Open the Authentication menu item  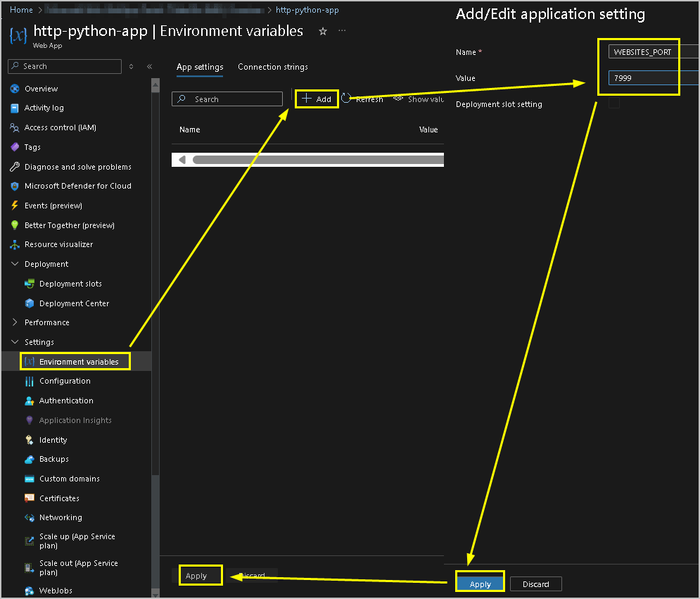click(66, 401)
